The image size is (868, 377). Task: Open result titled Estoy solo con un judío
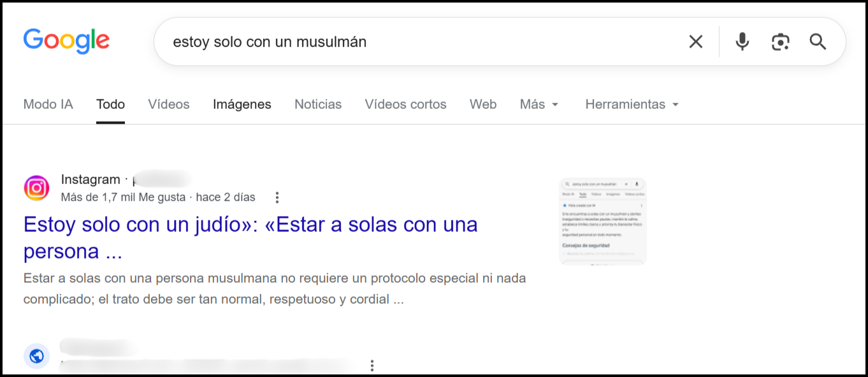[250, 238]
